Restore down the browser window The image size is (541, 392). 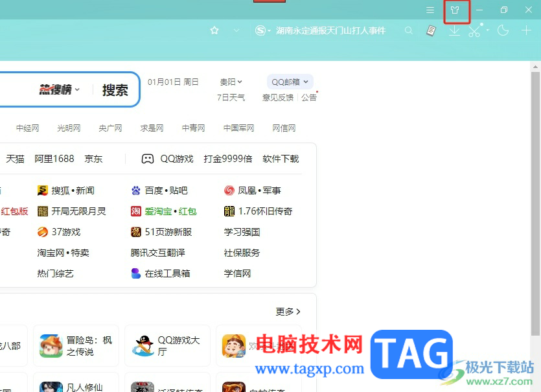pos(503,10)
